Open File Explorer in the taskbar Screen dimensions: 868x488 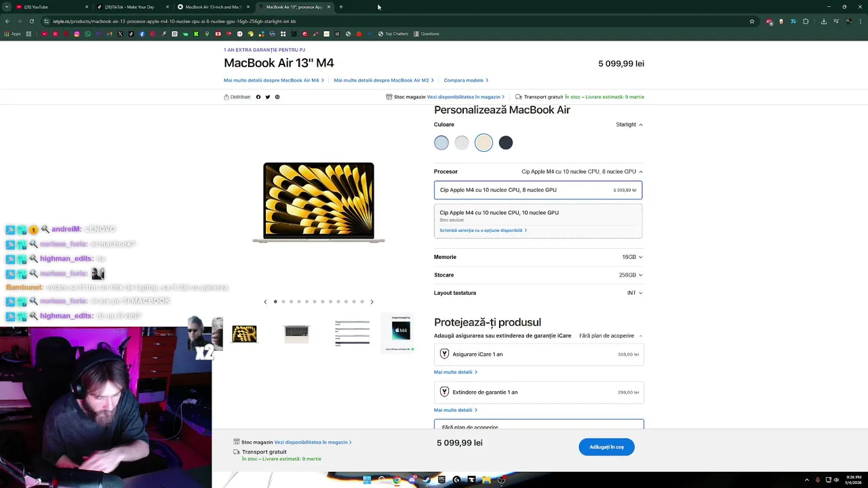(486, 480)
